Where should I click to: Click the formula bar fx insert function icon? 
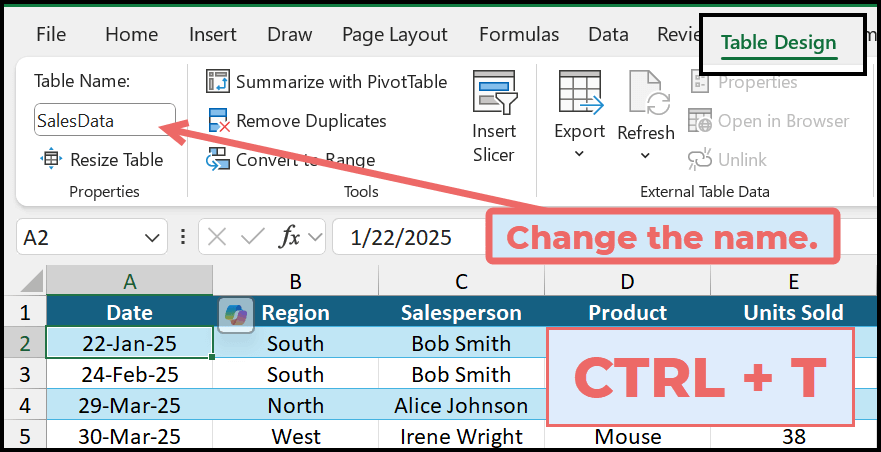coord(290,237)
